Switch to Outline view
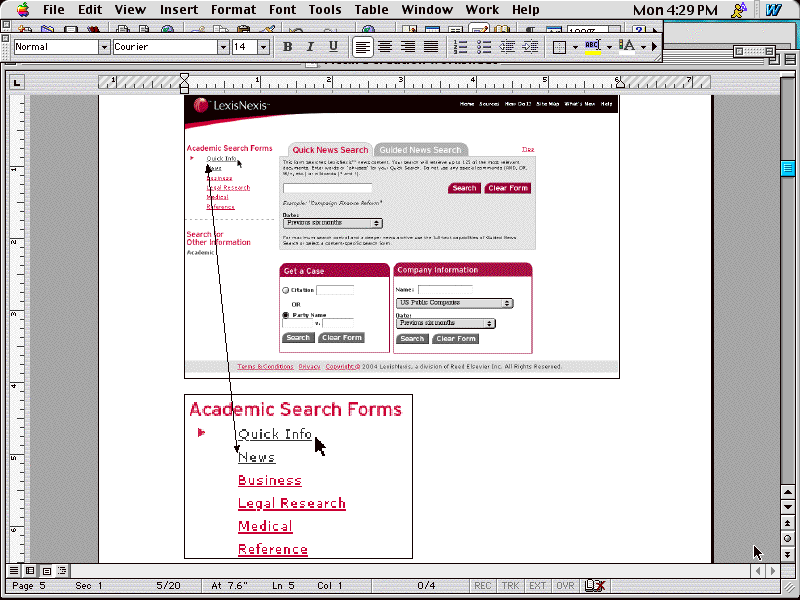Viewport: 800px width, 600px height. coord(62,570)
